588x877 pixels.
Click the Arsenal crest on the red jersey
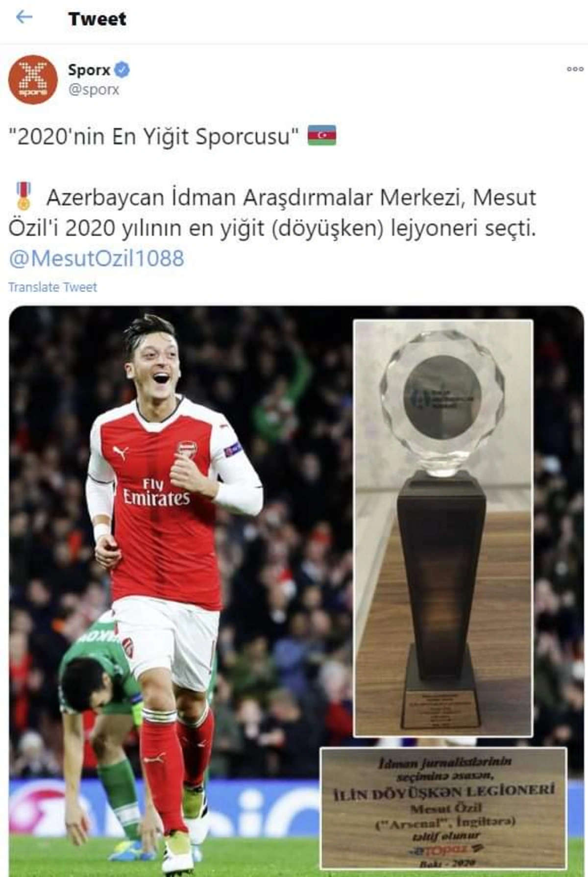pos(187,450)
